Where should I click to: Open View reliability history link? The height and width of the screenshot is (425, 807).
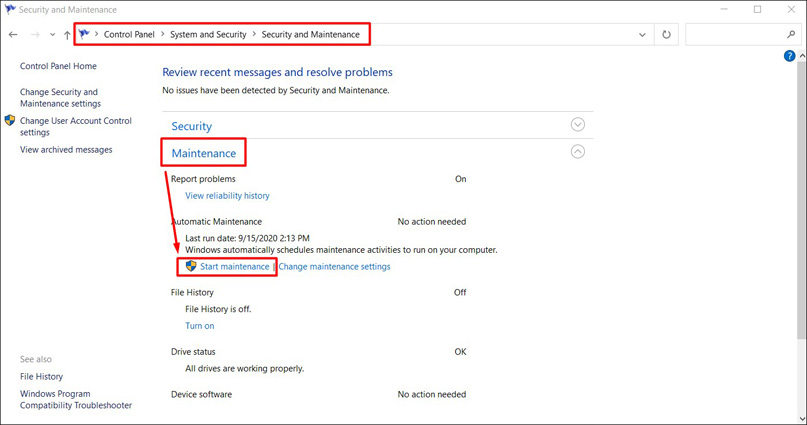[x=227, y=196]
